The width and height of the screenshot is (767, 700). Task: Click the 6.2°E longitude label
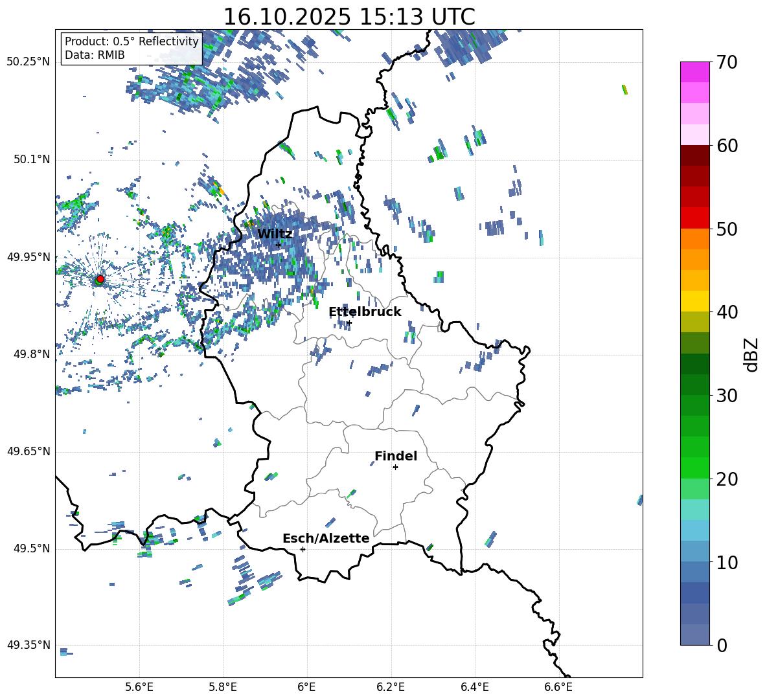[391, 687]
